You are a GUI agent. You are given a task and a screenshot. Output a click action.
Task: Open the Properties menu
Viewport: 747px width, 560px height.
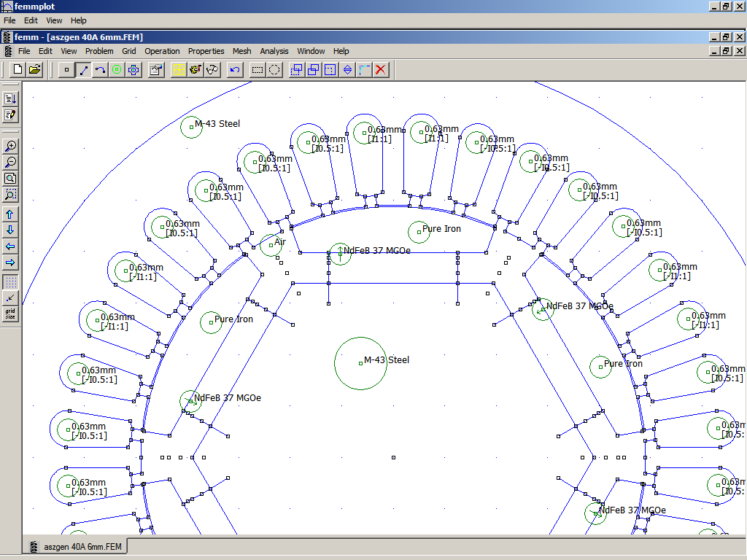pos(206,51)
